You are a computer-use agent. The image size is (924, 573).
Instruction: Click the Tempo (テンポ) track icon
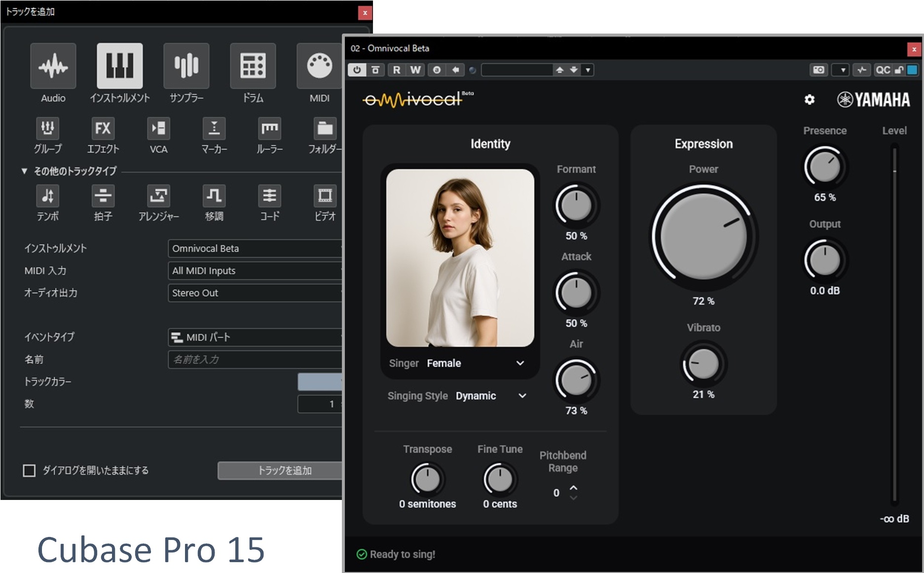tap(47, 196)
